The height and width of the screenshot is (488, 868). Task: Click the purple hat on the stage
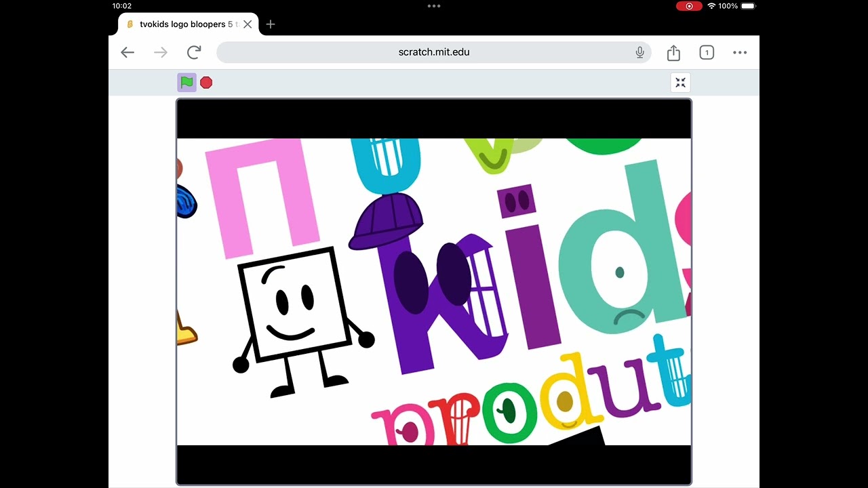click(385, 220)
